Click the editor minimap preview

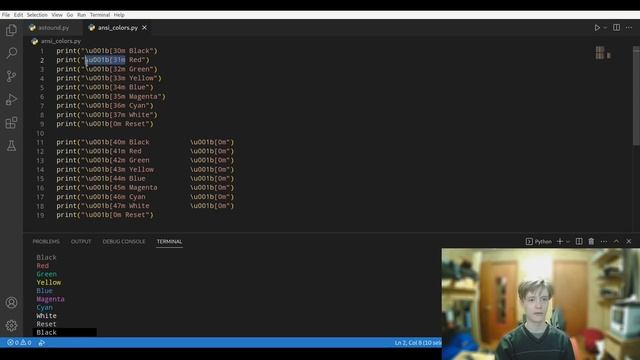pos(602,53)
